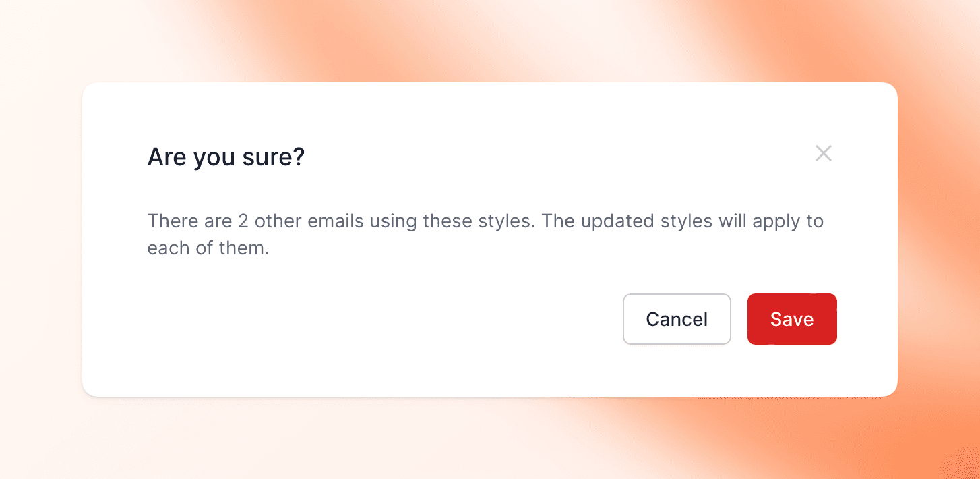
Task: Click the word "Are" in the dialog title
Action: (x=167, y=157)
